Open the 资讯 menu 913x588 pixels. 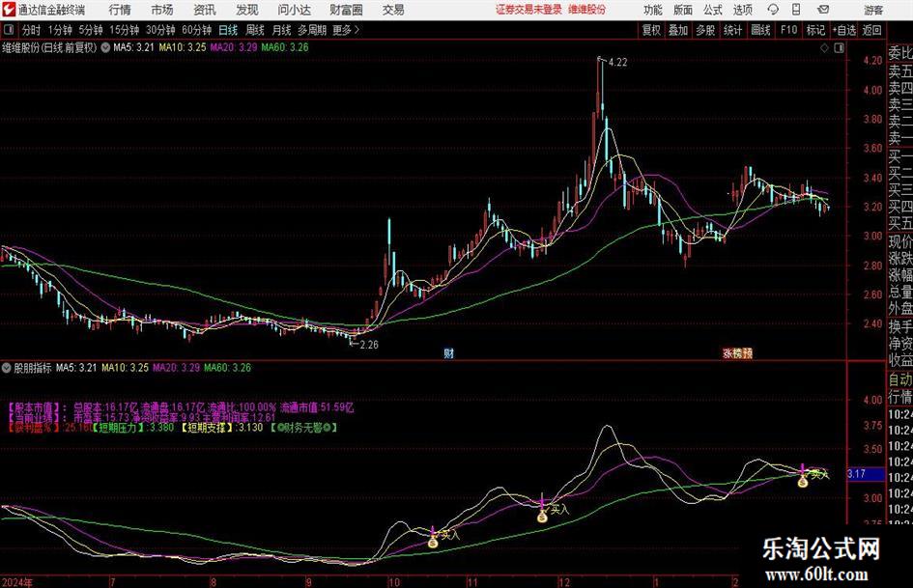click(205, 10)
